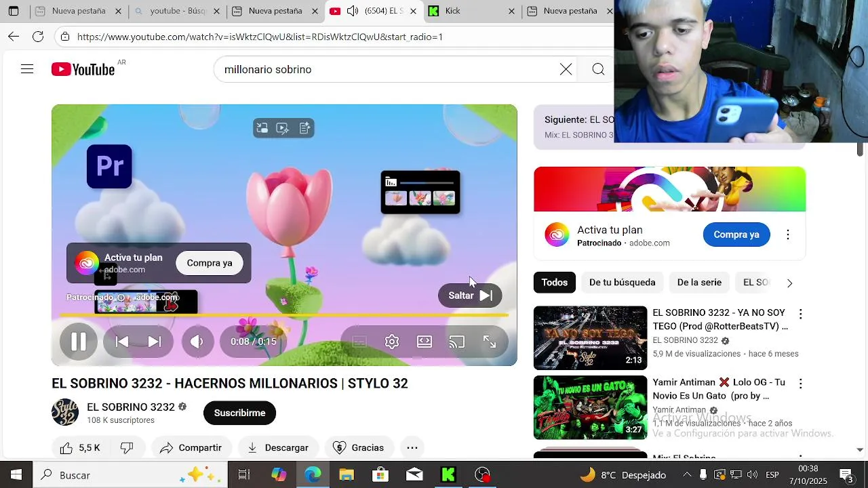Image resolution: width=868 pixels, height=488 pixels.
Task: Open EL SOBRINO 3232 channel name link
Action: click(131, 407)
